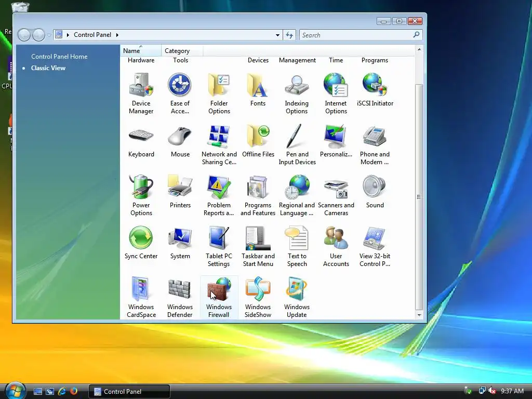Click the scrollbar down arrow
This screenshot has height=399, width=532.
point(419,315)
